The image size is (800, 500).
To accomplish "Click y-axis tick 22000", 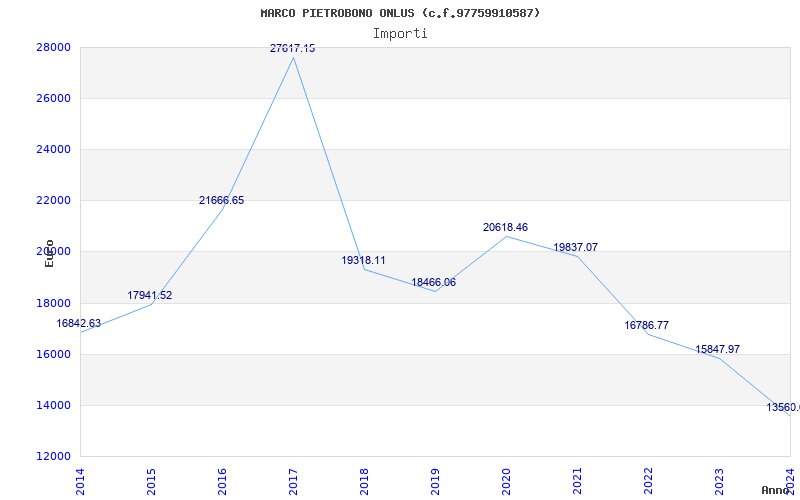I will [53, 201].
